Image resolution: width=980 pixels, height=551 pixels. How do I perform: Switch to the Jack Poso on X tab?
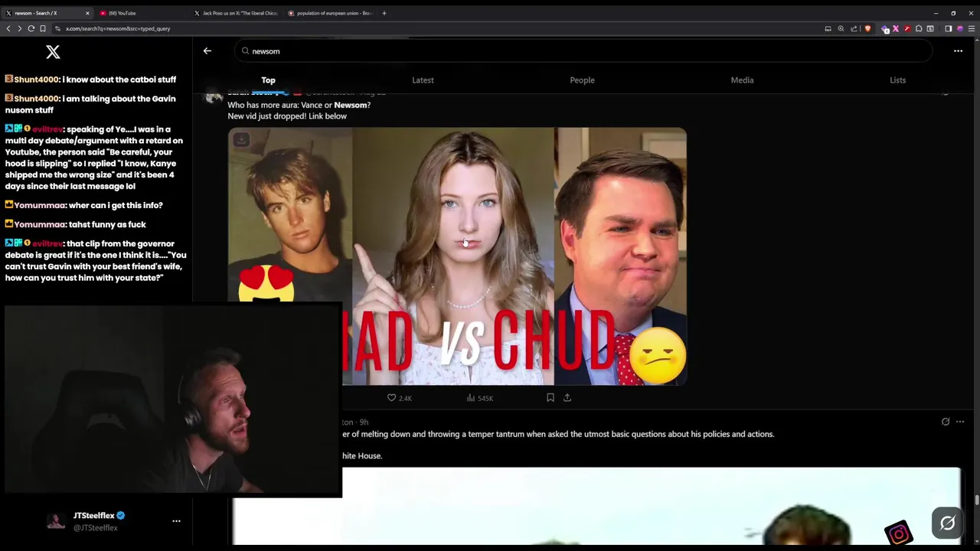click(237, 13)
